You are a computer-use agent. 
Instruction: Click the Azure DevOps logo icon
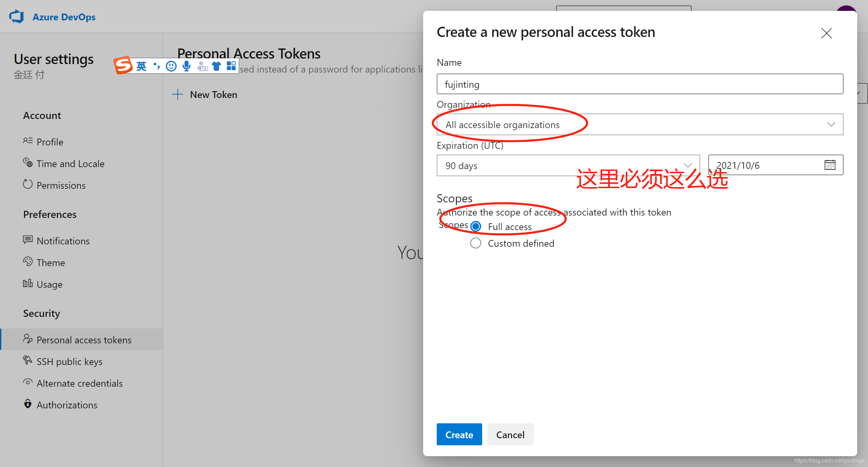click(x=16, y=17)
